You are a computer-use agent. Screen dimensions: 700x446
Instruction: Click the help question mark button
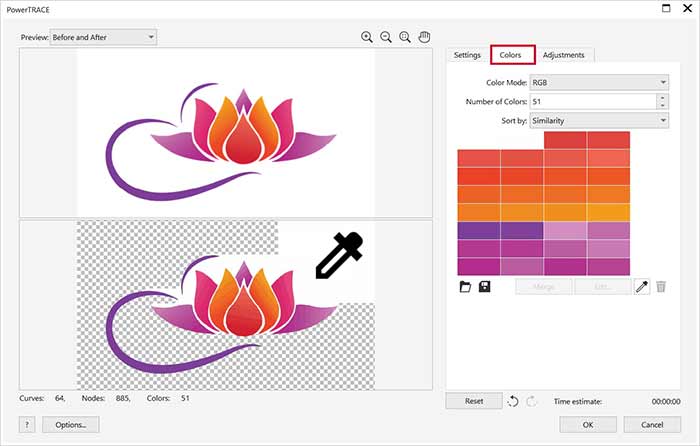point(27,425)
